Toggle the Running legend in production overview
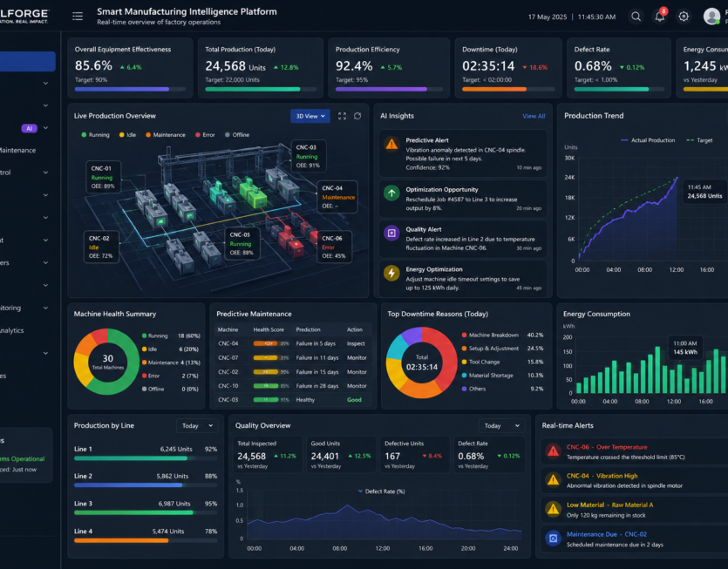 [x=95, y=134]
